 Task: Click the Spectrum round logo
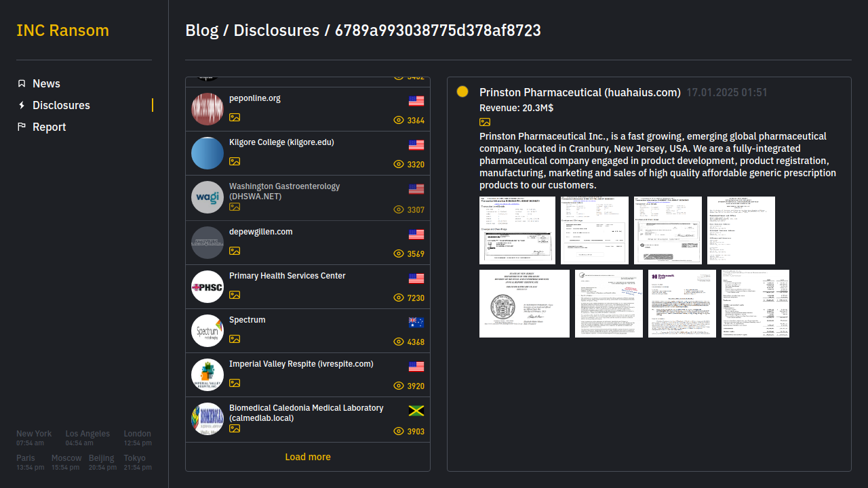[208, 331]
